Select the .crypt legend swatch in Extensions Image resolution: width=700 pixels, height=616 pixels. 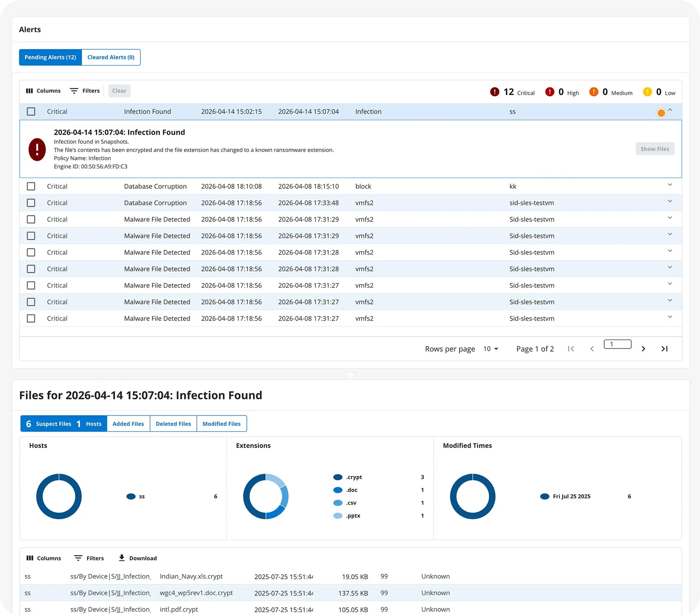(x=338, y=477)
